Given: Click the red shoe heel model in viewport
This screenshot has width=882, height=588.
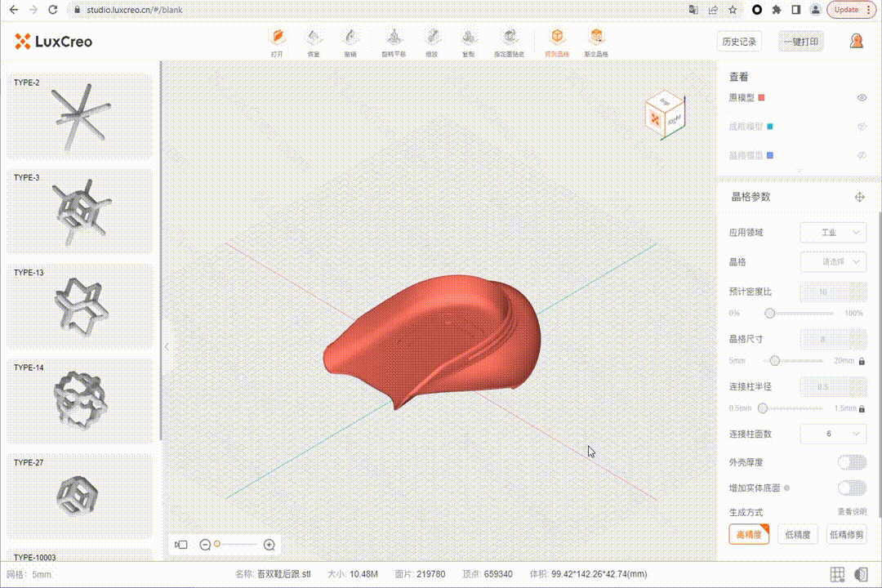Looking at the screenshot, I should click(432, 341).
